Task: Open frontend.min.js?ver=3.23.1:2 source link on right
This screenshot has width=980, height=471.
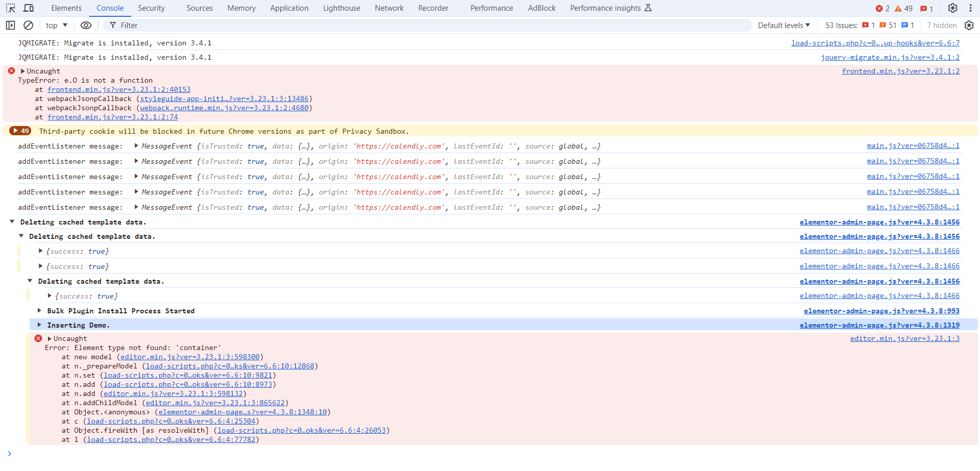Action: [x=901, y=71]
